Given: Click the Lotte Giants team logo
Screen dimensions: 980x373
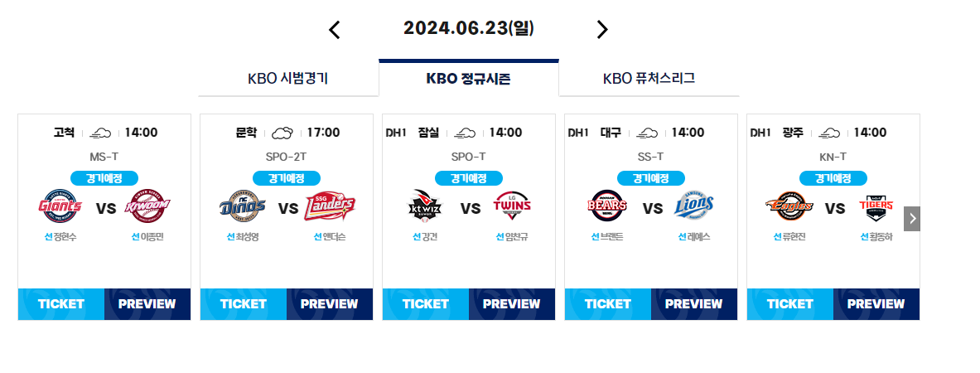Looking at the screenshot, I should 60,206.
